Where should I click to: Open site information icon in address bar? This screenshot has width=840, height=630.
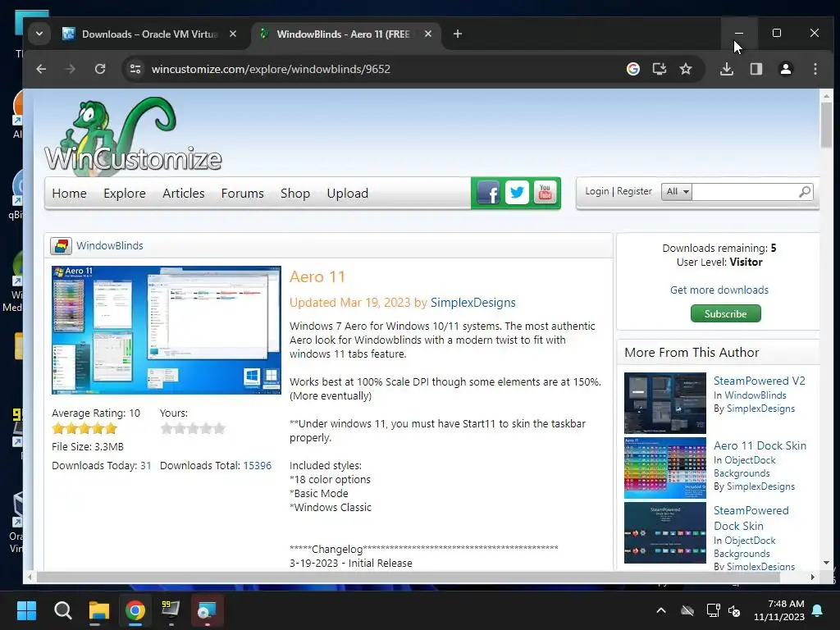click(x=135, y=69)
